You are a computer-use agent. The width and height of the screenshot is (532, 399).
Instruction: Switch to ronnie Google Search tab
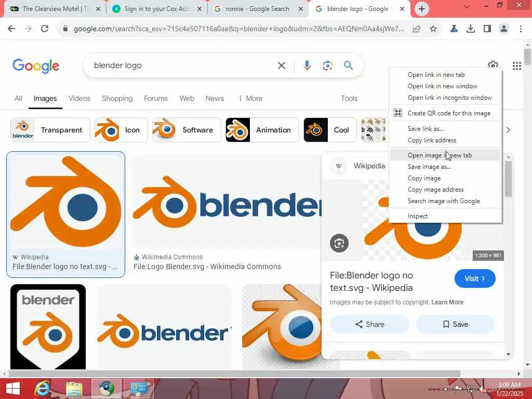pyautogui.click(x=258, y=9)
